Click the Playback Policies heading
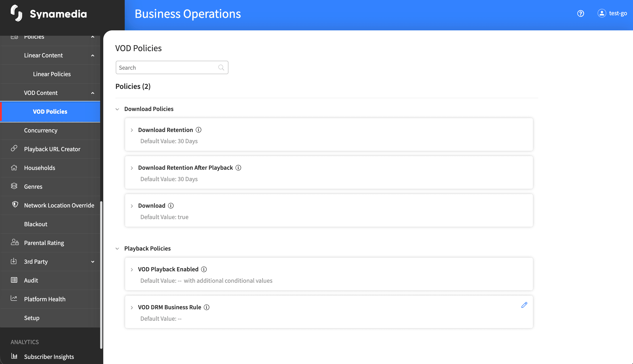The height and width of the screenshot is (364, 633). [147, 249]
